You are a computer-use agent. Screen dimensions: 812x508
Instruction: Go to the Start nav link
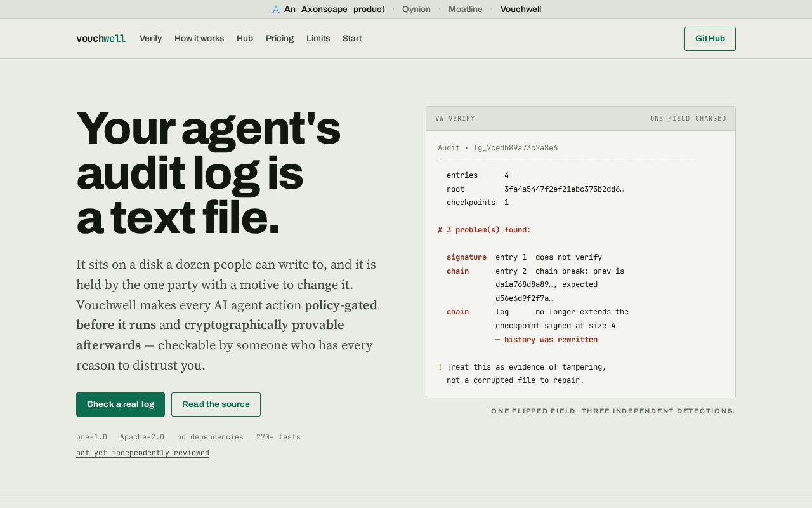pos(352,39)
